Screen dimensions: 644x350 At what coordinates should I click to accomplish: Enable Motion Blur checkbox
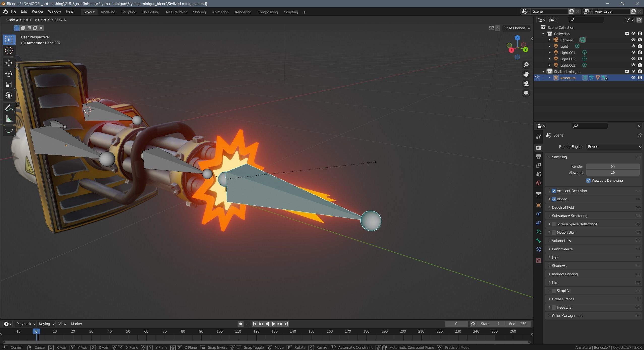point(554,232)
